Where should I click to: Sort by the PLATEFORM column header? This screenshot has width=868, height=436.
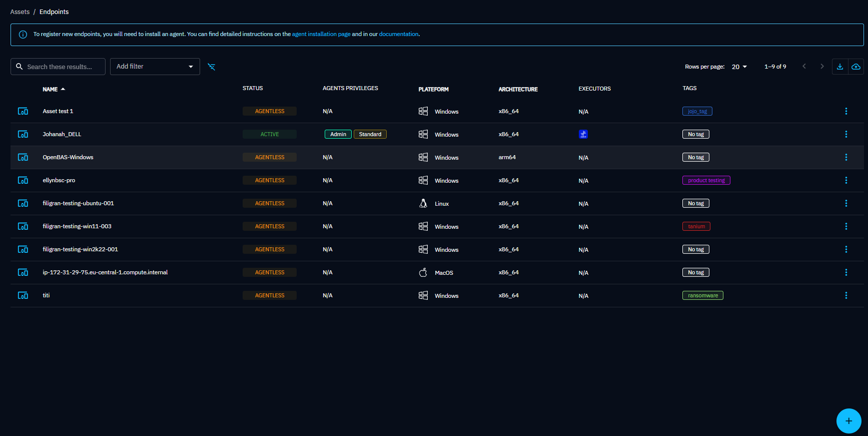[433, 89]
